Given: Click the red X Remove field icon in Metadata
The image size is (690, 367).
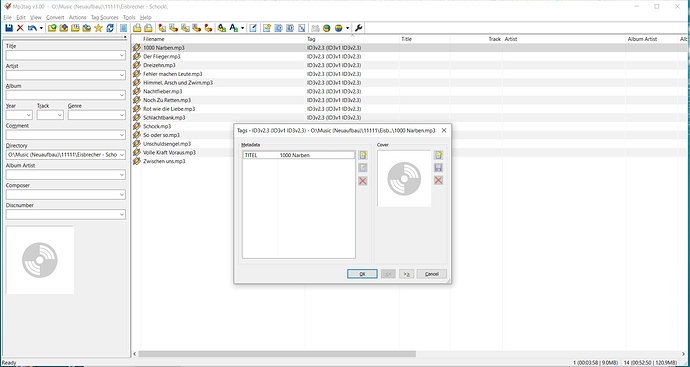Looking at the screenshot, I should point(363,181).
